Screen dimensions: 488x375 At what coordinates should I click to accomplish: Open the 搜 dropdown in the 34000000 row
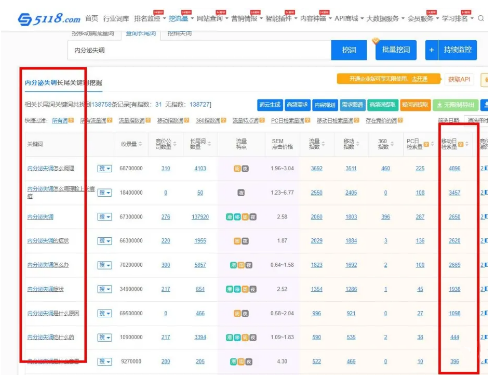click(104, 289)
